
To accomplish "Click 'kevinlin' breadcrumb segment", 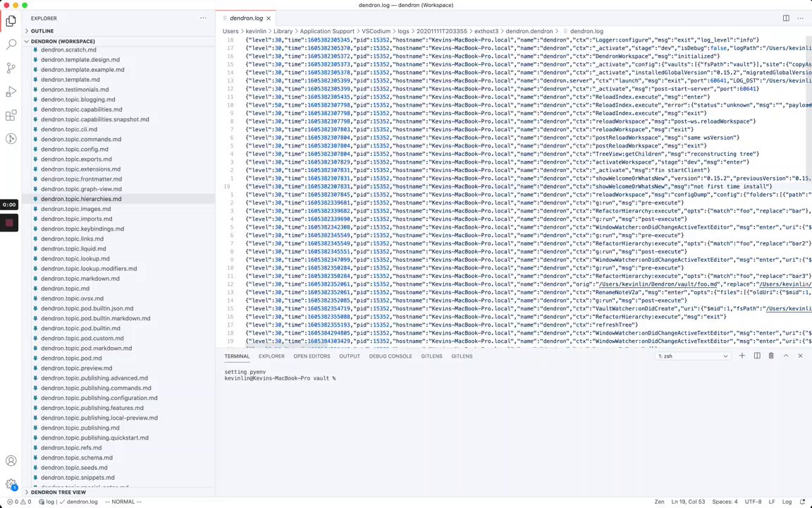I will [256, 31].
